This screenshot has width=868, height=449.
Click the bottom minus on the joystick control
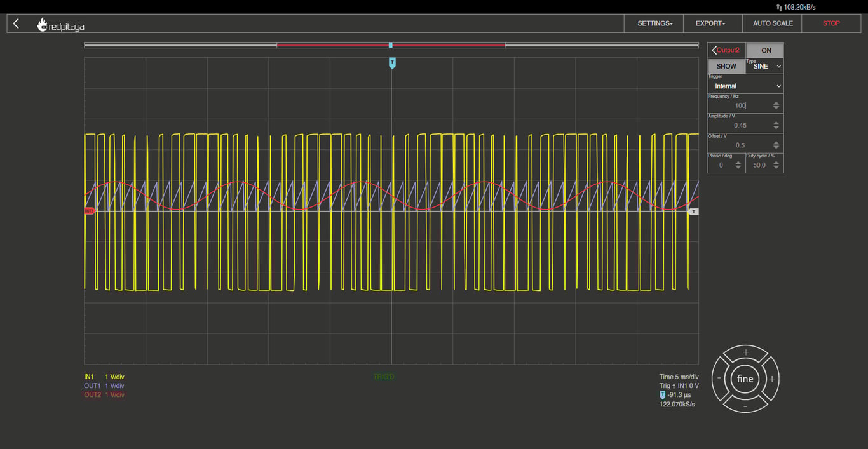(x=745, y=405)
